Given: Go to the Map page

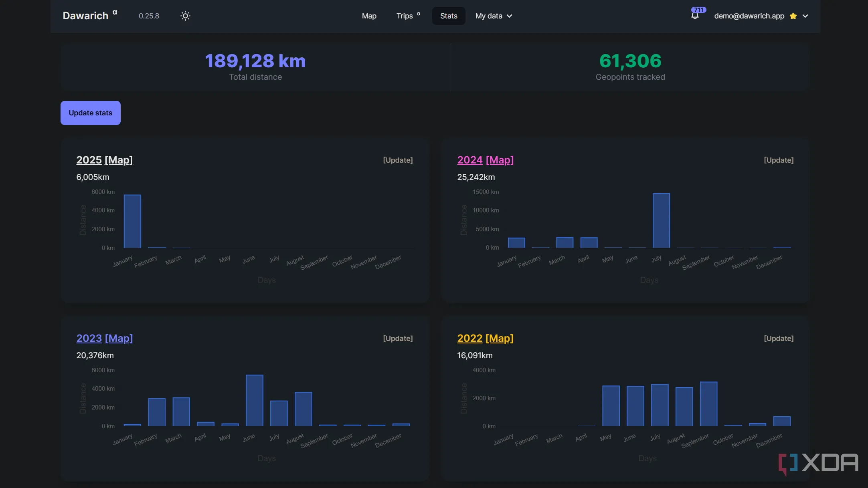Looking at the screenshot, I should coord(369,16).
